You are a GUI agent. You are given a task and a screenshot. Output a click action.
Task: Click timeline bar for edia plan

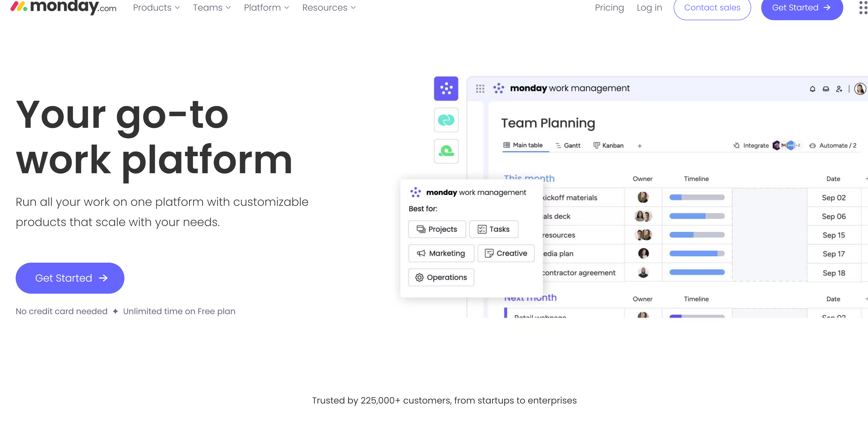pos(697,254)
